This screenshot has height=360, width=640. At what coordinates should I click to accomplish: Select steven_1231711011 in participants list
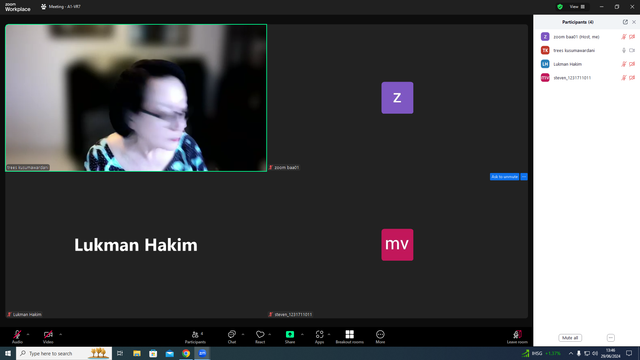(x=587, y=78)
